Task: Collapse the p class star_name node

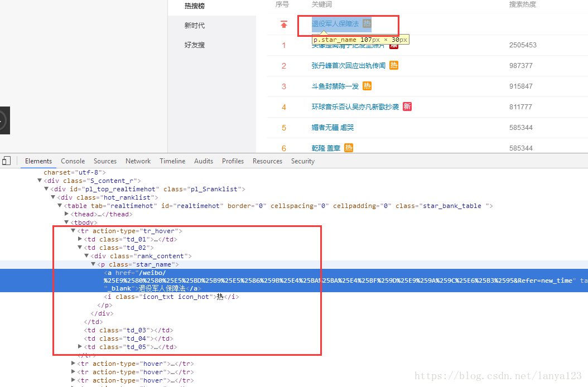Action: tap(93, 264)
